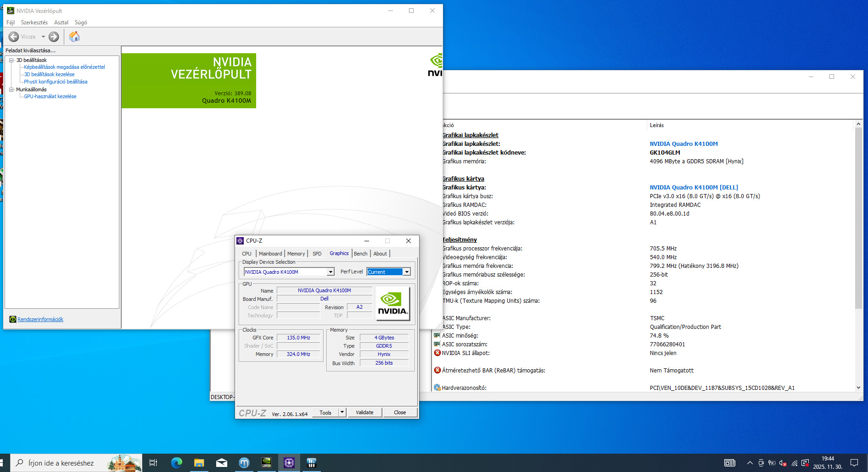Image resolution: width=868 pixels, height=472 pixels.
Task: Show hidden system tray icons
Action: [x=750, y=463]
